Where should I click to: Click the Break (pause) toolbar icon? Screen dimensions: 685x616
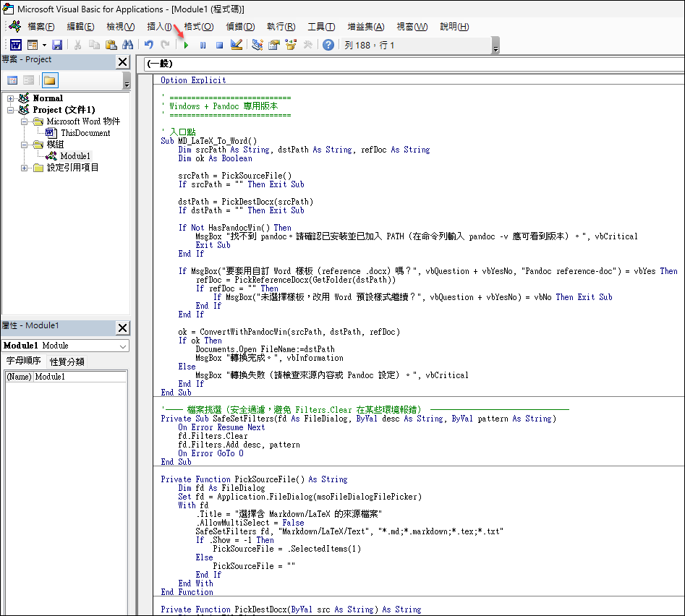203,45
